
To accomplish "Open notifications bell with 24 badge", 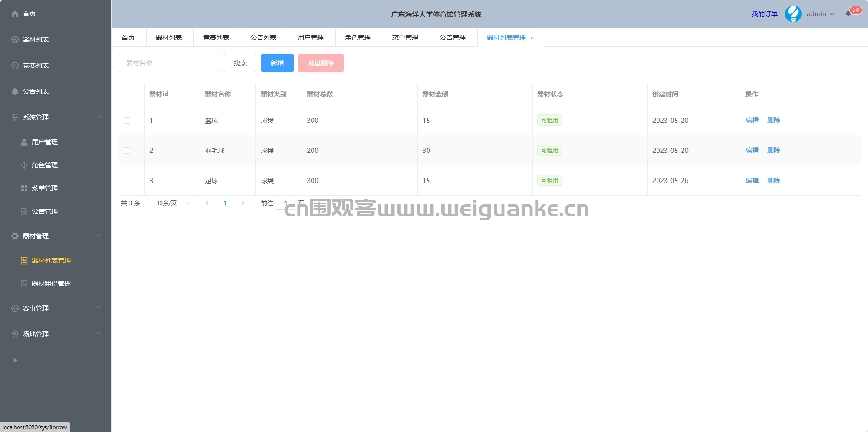I will 849,13.
